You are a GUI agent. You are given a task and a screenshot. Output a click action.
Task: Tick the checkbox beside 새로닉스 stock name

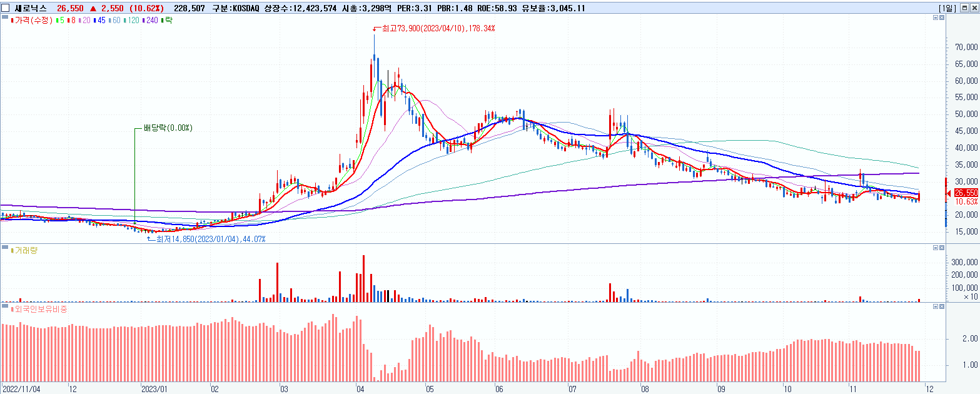coord(6,8)
